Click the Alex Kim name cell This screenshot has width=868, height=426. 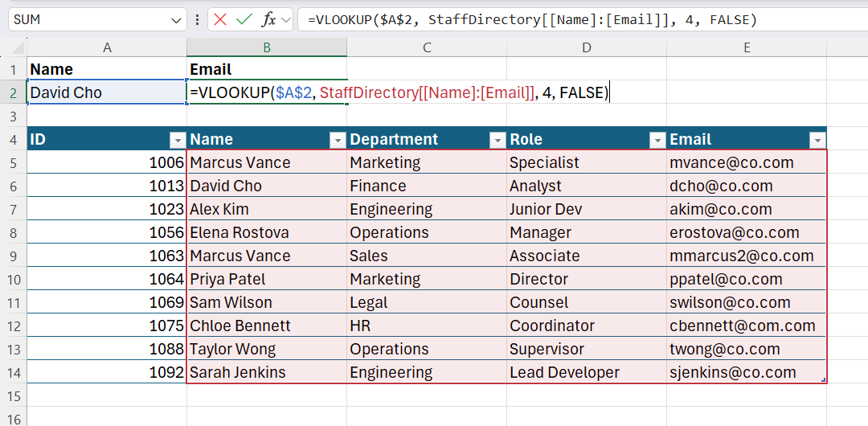[x=267, y=209]
